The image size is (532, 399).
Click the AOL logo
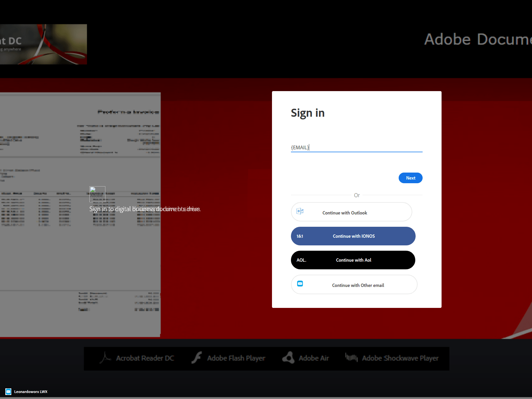click(301, 260)
